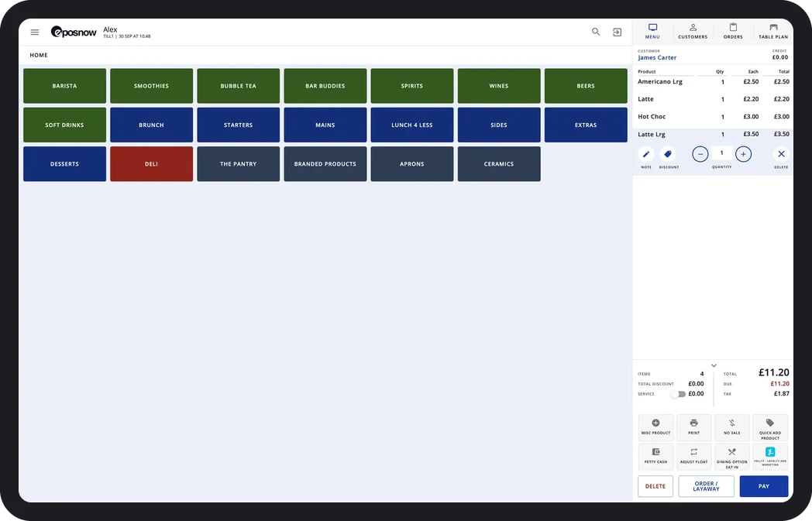Open the Customers tab
This screenshot has height=521, width=812.
[x=693, y=31]
